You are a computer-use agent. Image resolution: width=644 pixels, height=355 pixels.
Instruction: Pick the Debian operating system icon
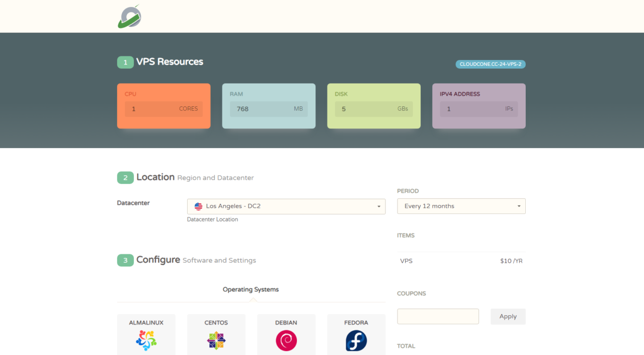coord(286,340)
